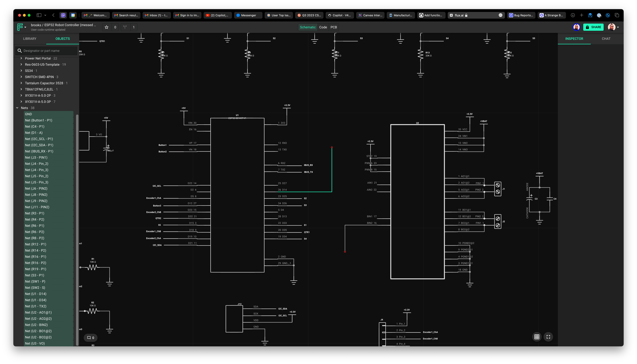Click the Objects panel scrollbar
Image resolution: width=637 pixels, height=364 pixels.
[x=77, y=230]
